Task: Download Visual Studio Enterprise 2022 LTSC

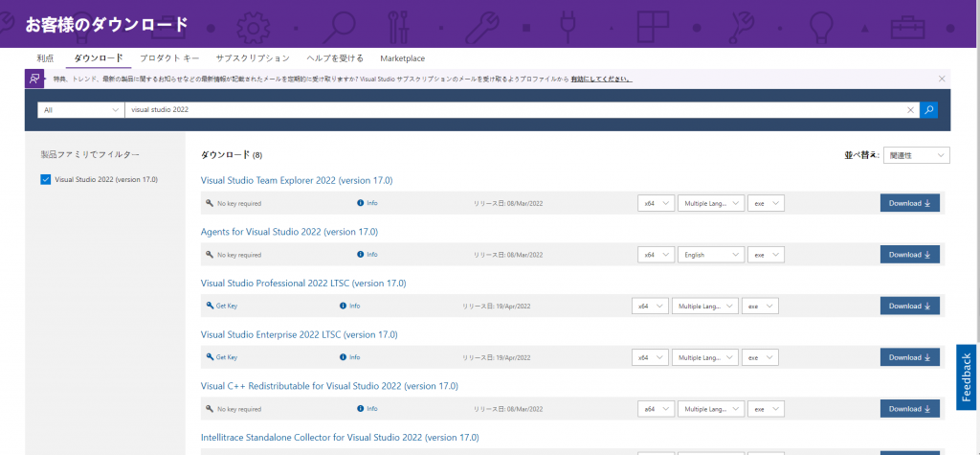Action: point(909,357)
